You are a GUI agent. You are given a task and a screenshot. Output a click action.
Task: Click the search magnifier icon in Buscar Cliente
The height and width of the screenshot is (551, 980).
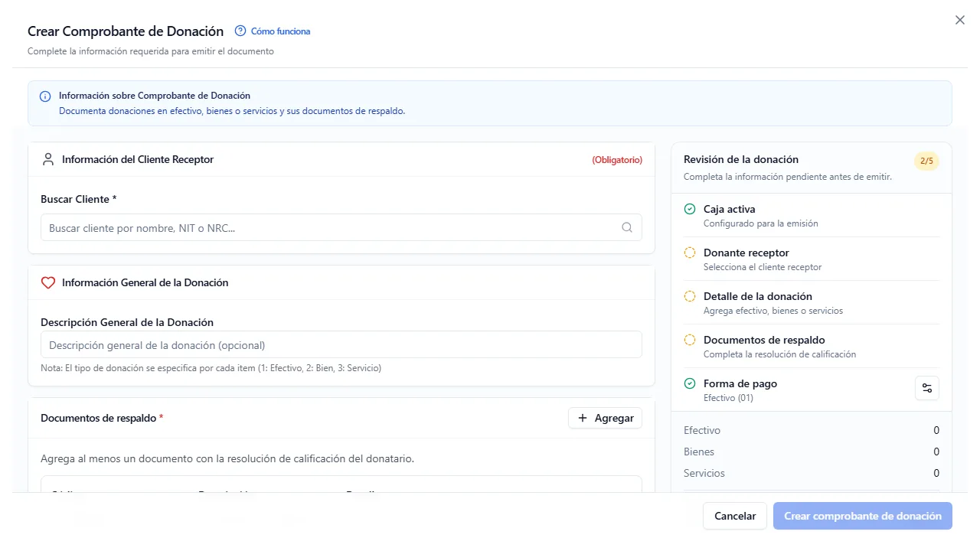(627, 227)
